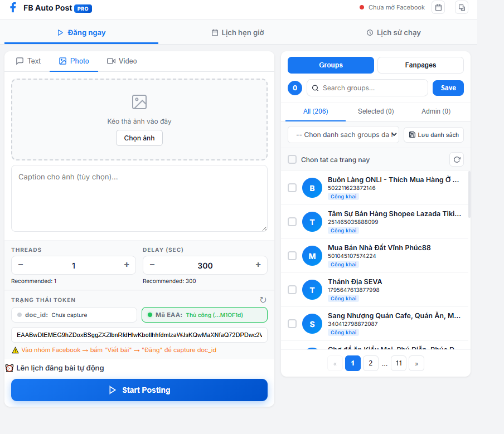504x434 pixels.
Task: Click the delay value 300 field
Action: [205, 265]
